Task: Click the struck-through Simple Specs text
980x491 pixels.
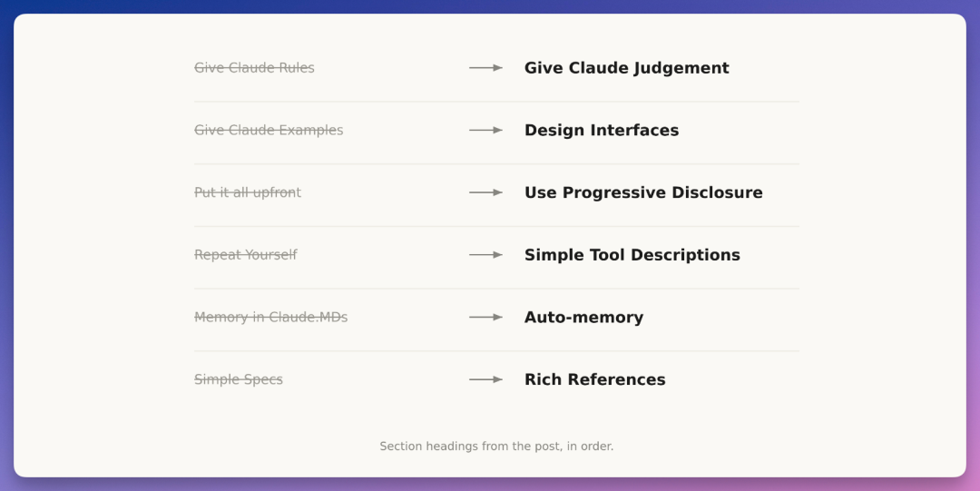Action: (239, 379)
